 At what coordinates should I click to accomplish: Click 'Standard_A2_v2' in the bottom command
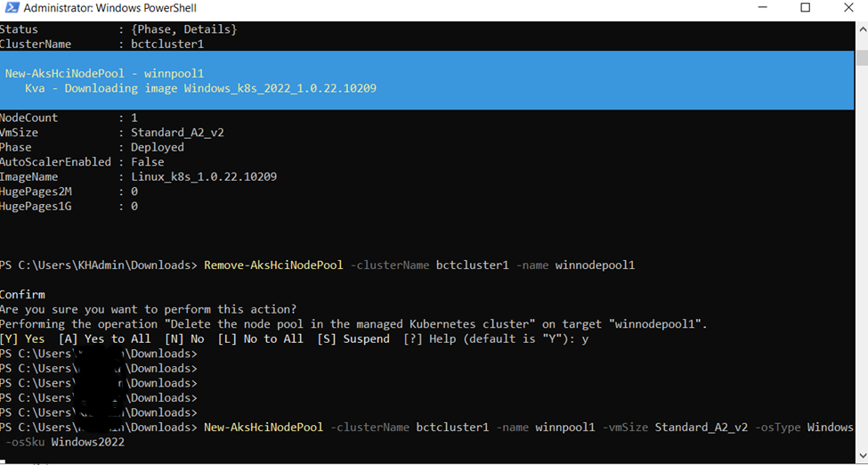click(x=702, y=428)
